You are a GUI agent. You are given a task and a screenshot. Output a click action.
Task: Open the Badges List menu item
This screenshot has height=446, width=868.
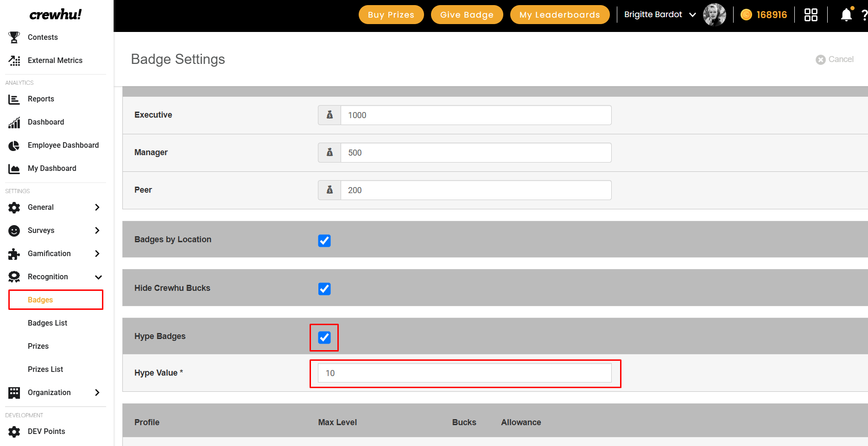(x=47, y=323)
